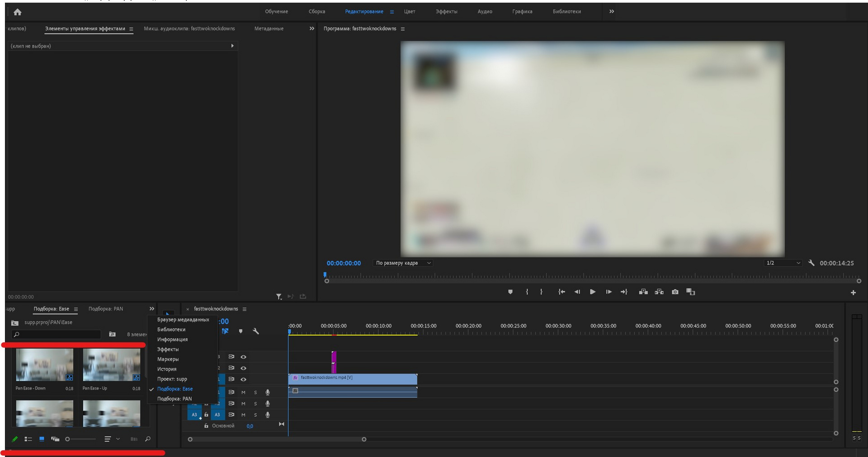Export frame with camera icon
Viewport: 868px width, 457px height.
(675, 292)
